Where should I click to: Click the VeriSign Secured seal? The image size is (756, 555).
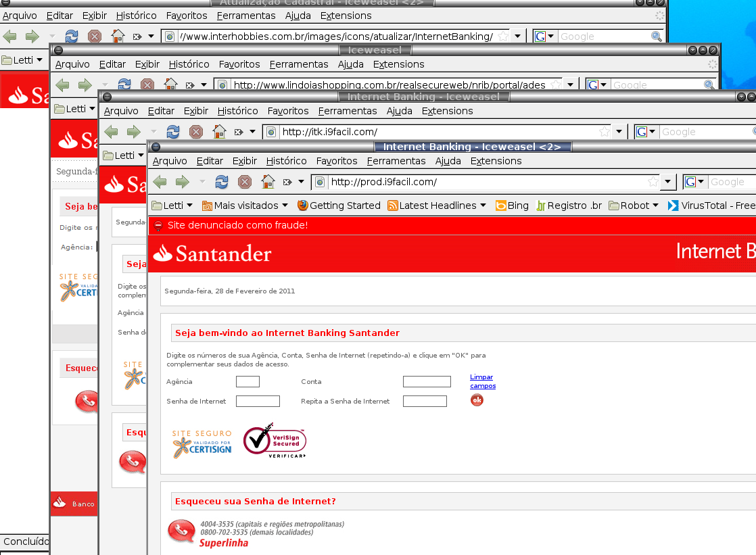tap(275, 440)
